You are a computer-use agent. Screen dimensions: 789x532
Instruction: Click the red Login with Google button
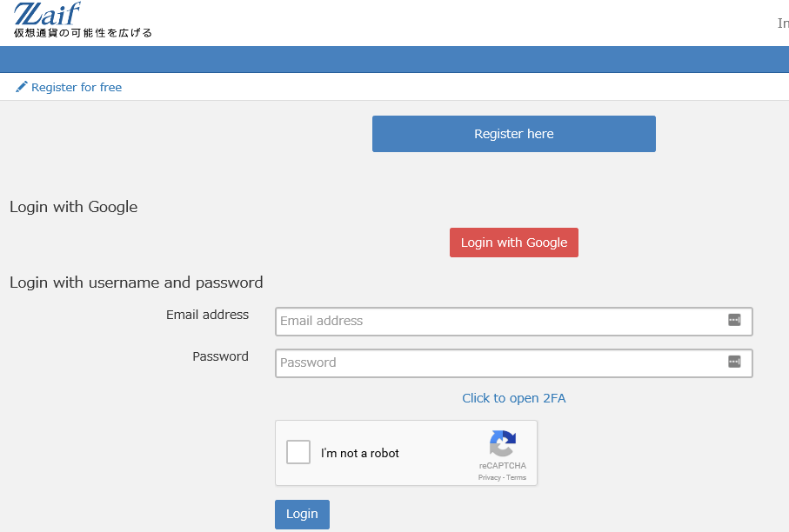click(x=514, y=243)
